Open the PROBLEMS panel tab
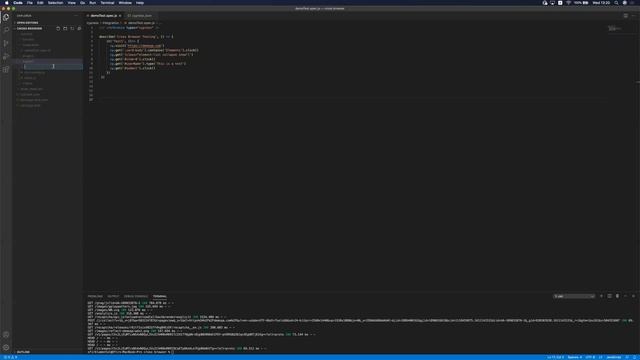 [x=95, y=296]
